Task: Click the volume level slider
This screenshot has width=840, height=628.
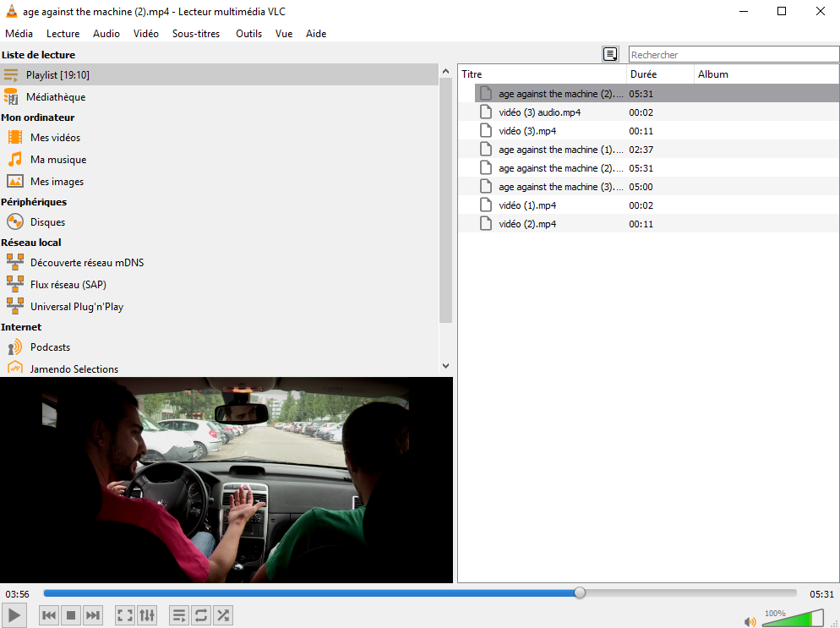Action: click(792, 620)
